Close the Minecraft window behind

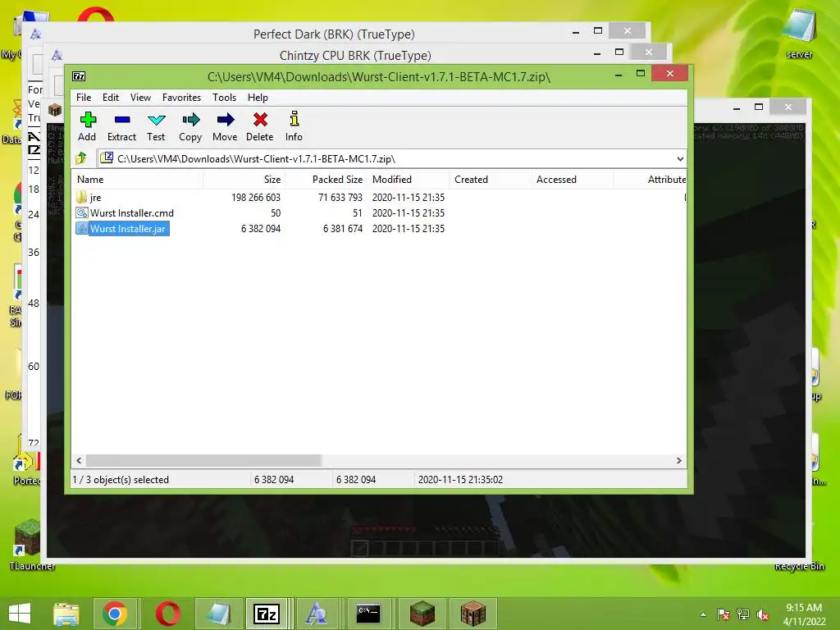pos(788,107)
